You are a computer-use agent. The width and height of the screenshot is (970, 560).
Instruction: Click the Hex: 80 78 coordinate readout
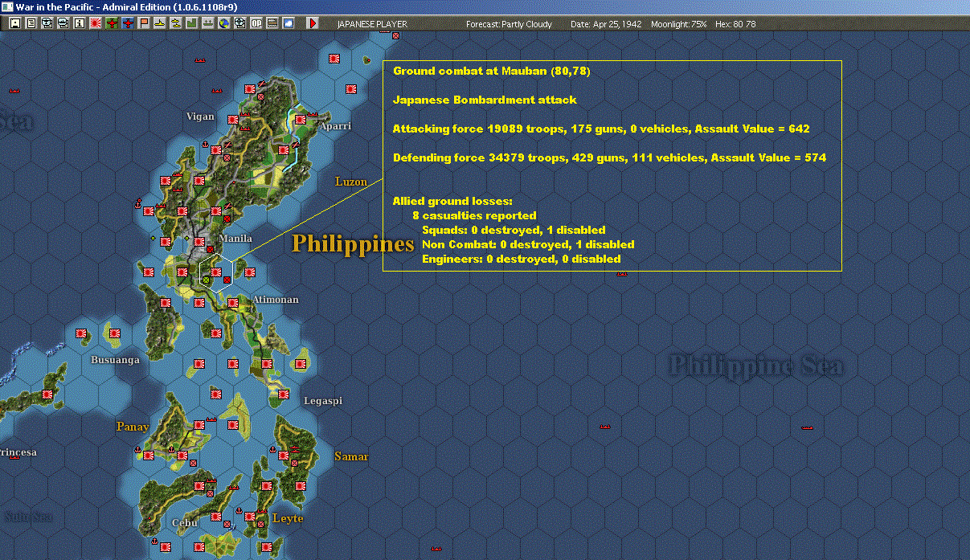[735, 24]
